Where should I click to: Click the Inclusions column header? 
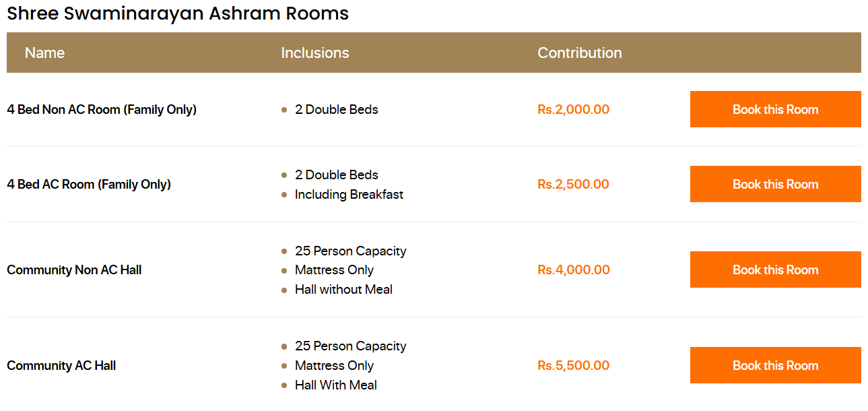coord(315,53)
